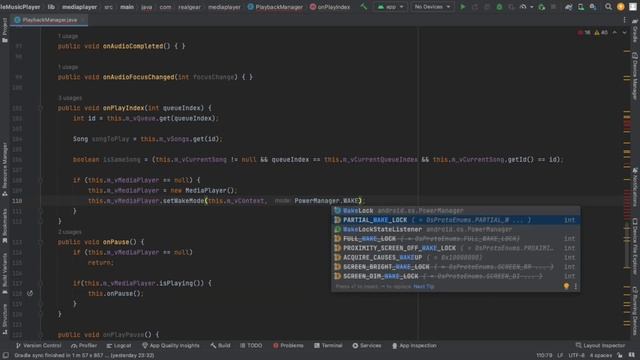Jump to next highlighted error arrow
The image size is (640, 360).
point(624,32)
